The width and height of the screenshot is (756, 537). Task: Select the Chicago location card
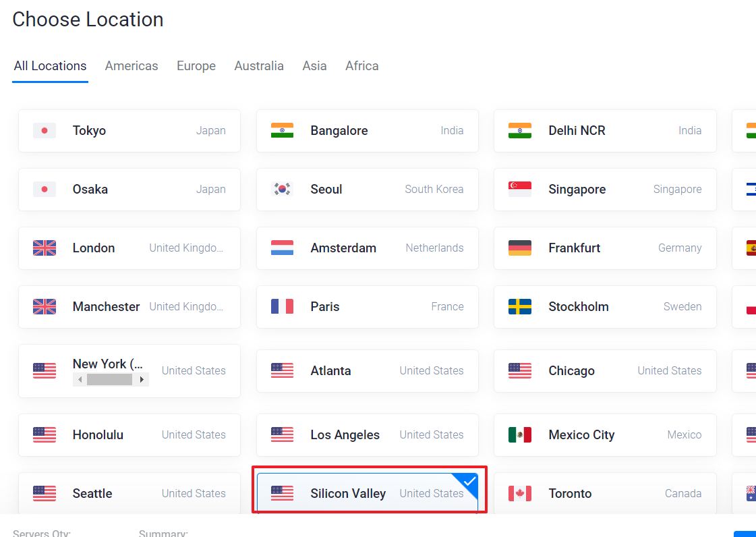(605, 371)
